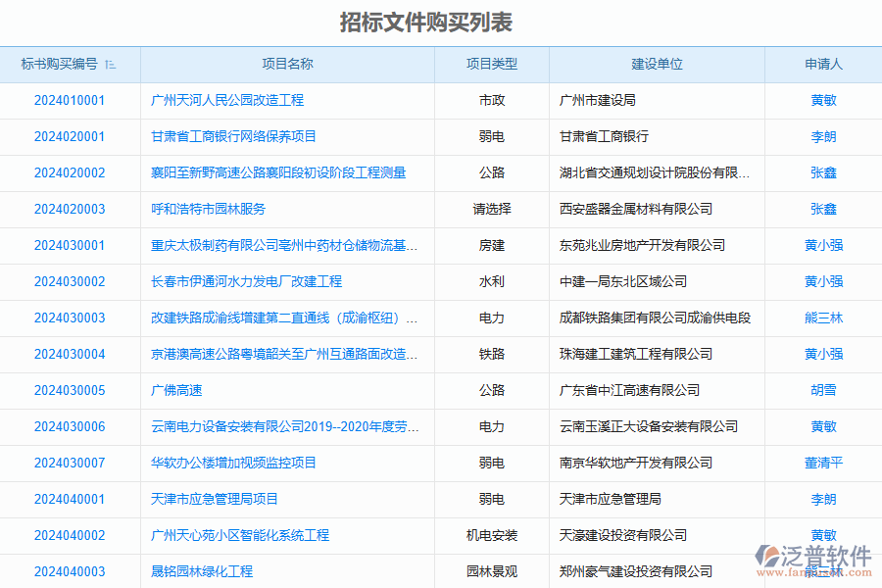Open purchase record 2024030005

pos(70,390)
